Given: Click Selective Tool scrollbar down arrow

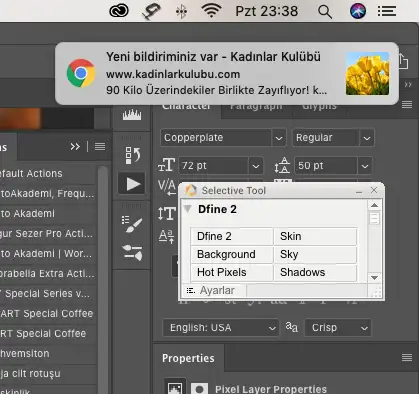Looking at the screenshot, I should [374, 278].
